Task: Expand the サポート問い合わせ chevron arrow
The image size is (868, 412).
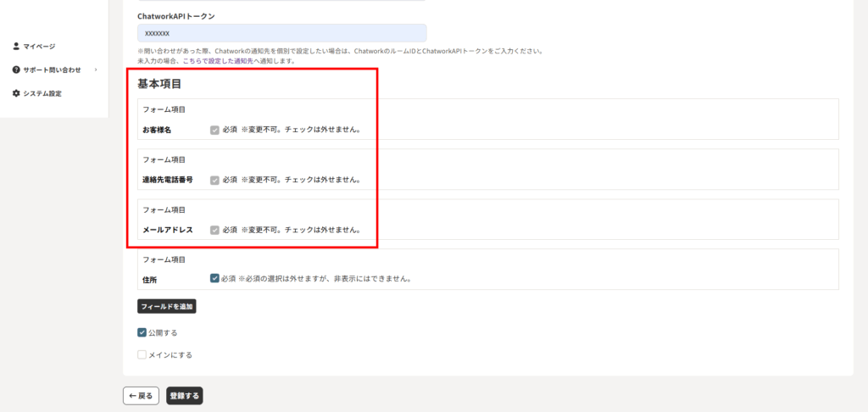Action: pyautogui.click(x=96, y=70)
